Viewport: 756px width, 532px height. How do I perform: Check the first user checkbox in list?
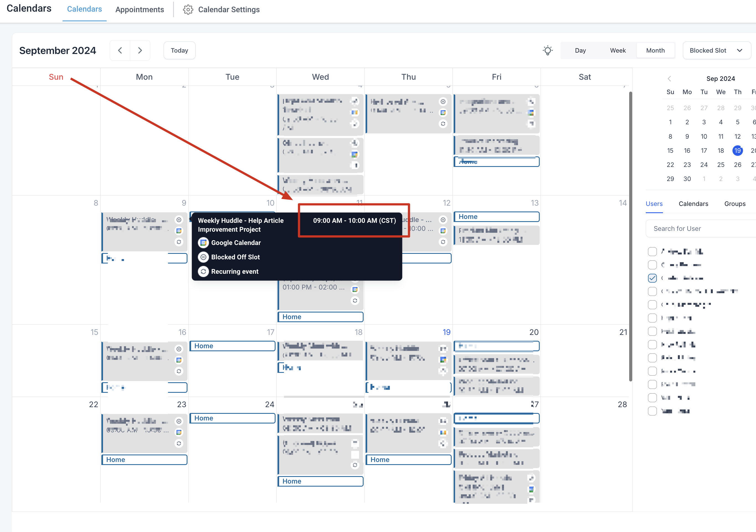(652, 252)
